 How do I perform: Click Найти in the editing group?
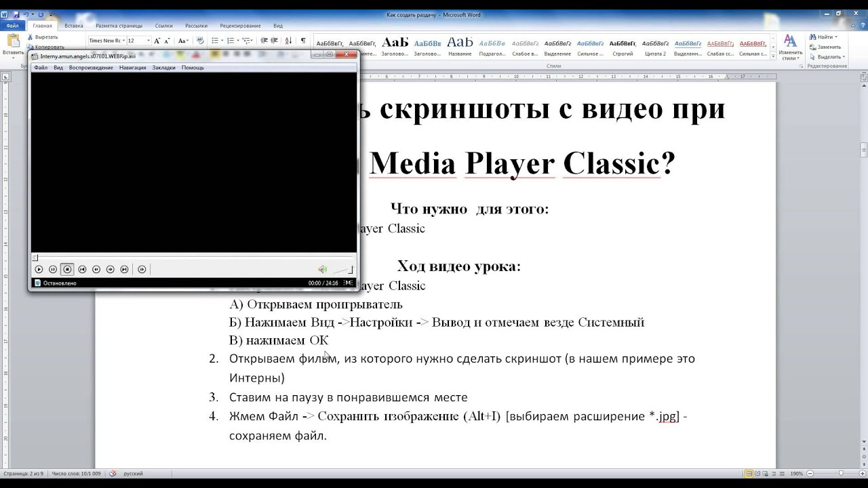(823, 37)
